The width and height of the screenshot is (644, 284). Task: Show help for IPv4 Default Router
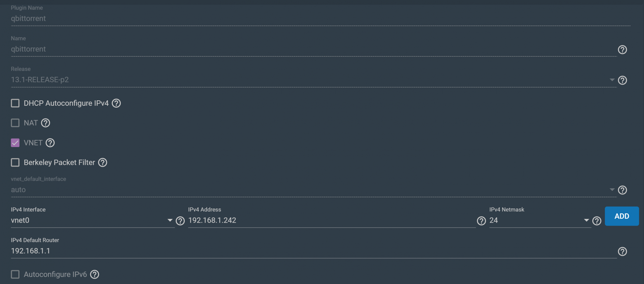click(x=622, y=251)
